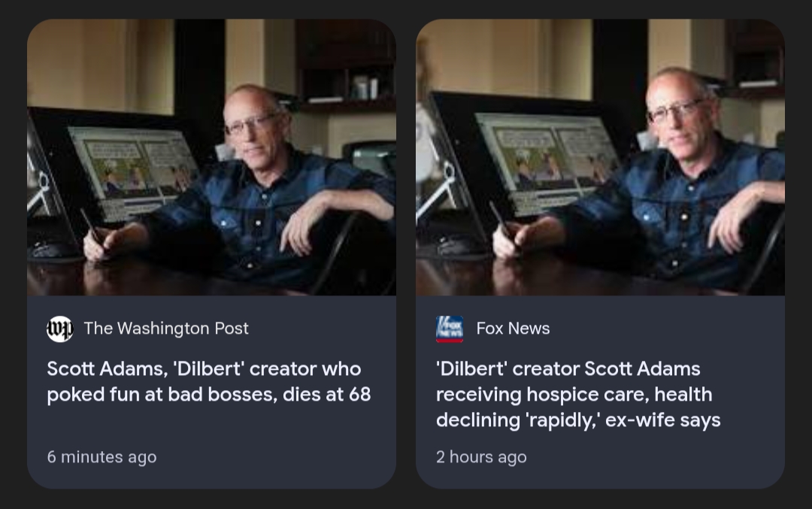812x509 pixels.
Task: Open the Washington Post article photo
Action: (211, 157)
